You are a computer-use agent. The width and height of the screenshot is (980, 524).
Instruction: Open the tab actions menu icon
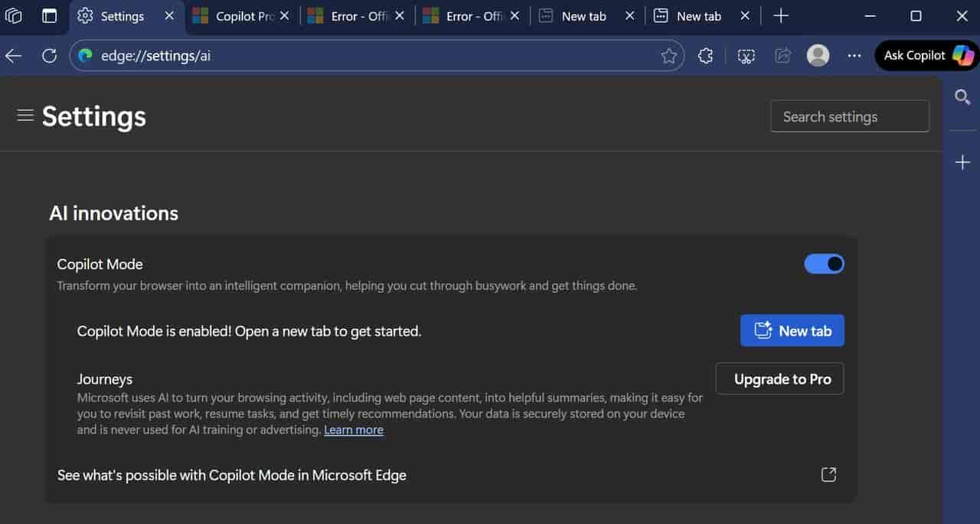(50, 16)
